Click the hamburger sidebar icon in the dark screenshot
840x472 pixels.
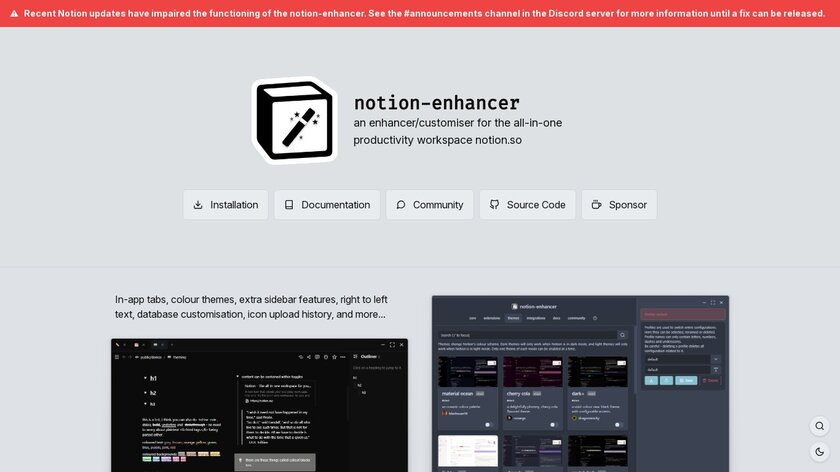coord(117,357)
